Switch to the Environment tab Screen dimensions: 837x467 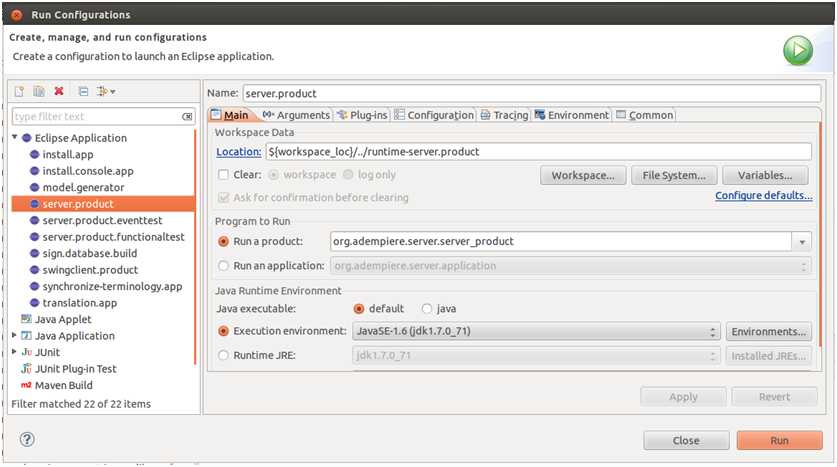572,115
